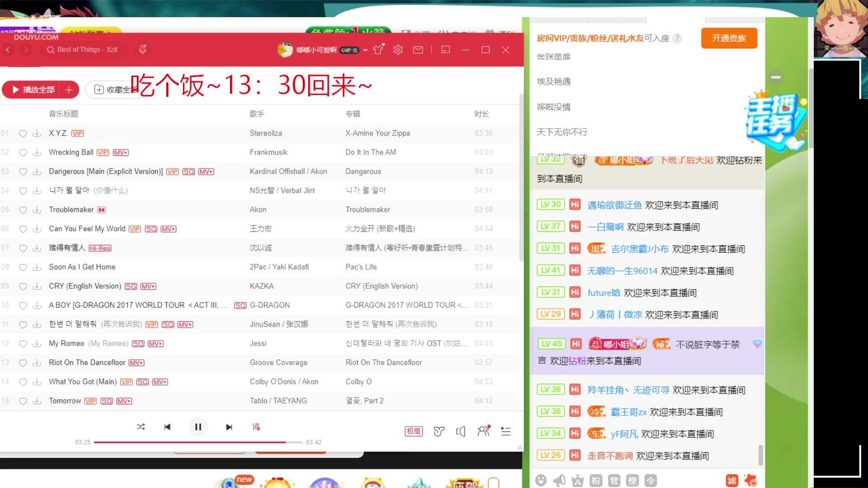This screenshot has width=868, height=488.
Task: Open video badge beside Troublemaker title
Action: [102, 210]
